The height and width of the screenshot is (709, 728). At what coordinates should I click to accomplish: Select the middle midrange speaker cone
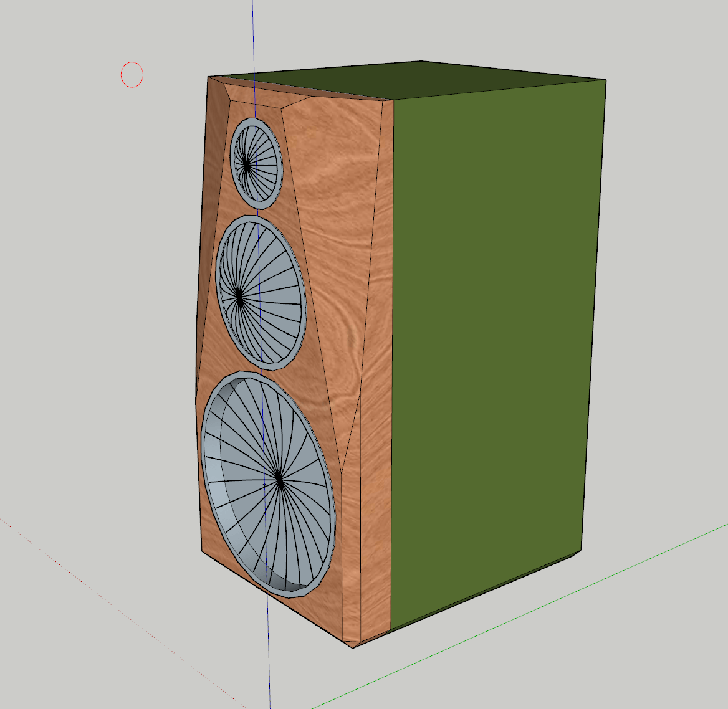261,292
